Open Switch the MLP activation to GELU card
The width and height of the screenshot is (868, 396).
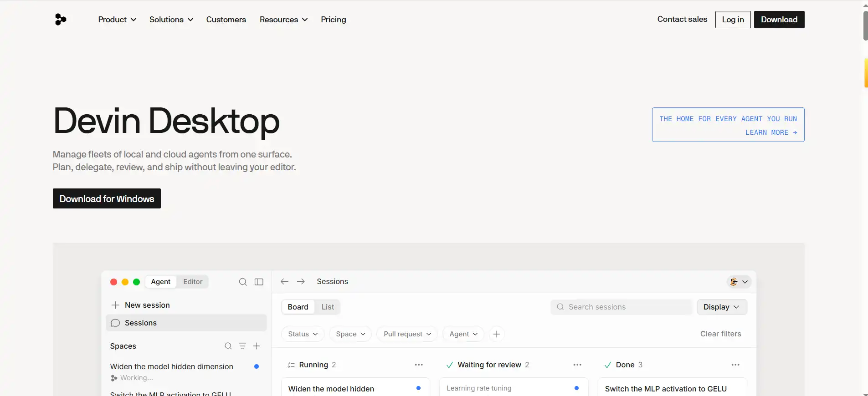[672, 387]
